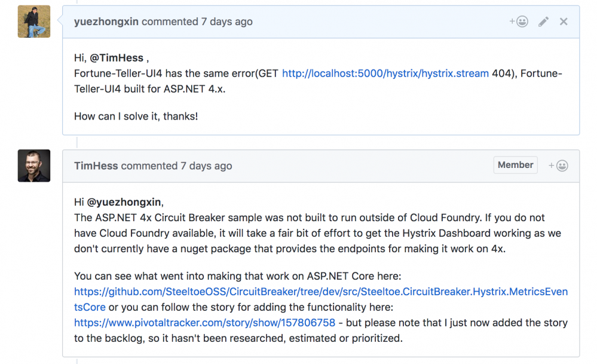This screenshot has width=597, height=364.
Task: Open TimHess username in second comment header
Action: 96,166
